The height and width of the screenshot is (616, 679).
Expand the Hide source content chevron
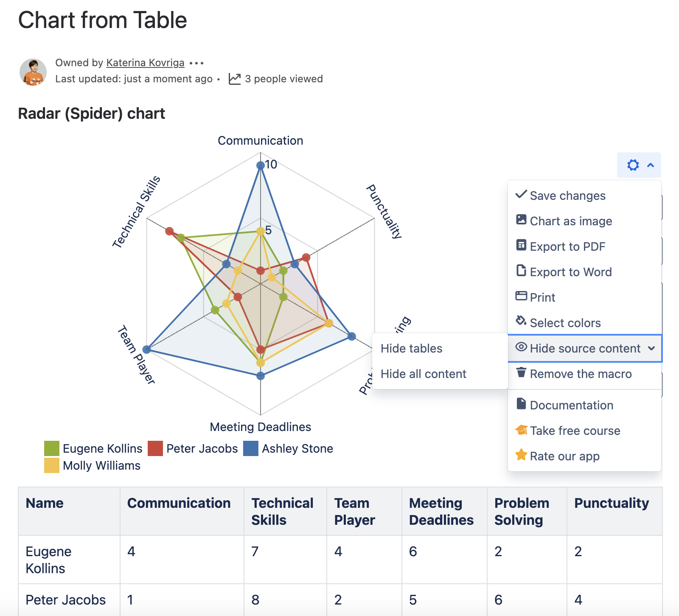click(x=651, y=348)
